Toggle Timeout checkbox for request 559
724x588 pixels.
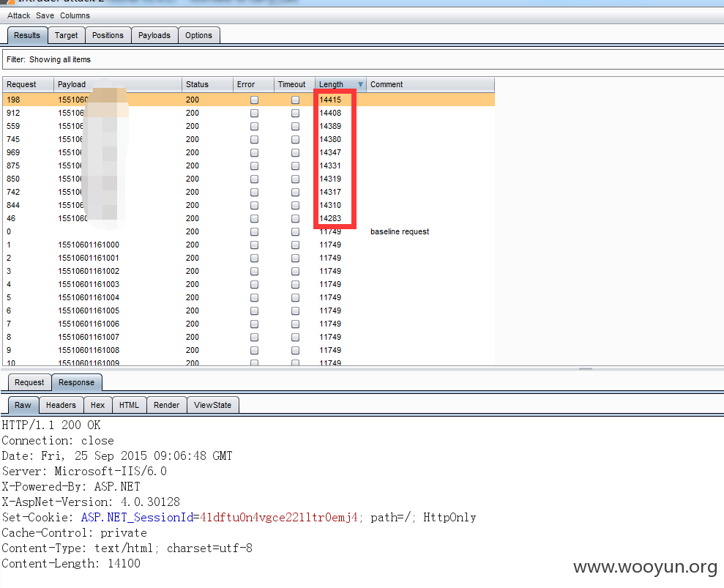point(295,126)
